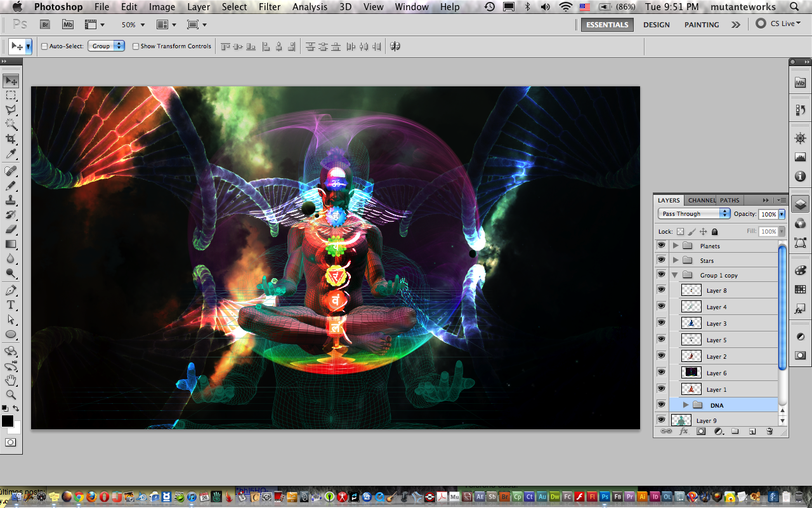Swap foreground and background colors

[x=16, y=408]
